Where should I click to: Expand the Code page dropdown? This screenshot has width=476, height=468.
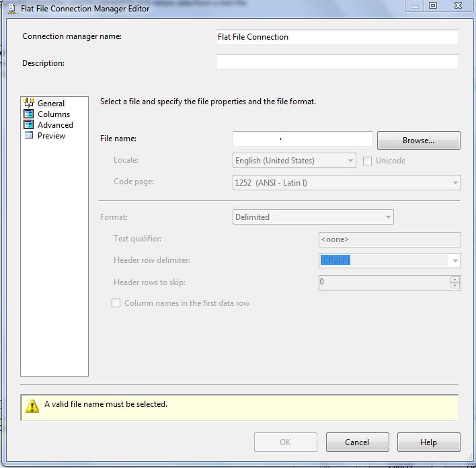(455, 183)
